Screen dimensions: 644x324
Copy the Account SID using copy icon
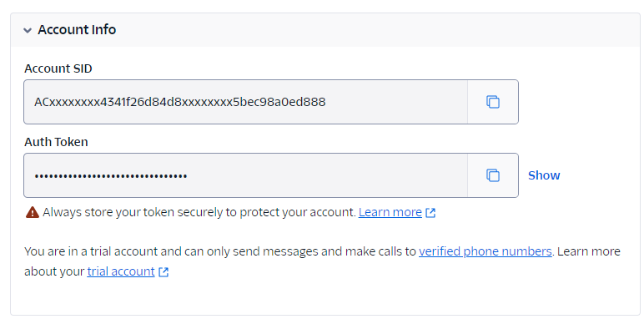(x=493, y=102)
